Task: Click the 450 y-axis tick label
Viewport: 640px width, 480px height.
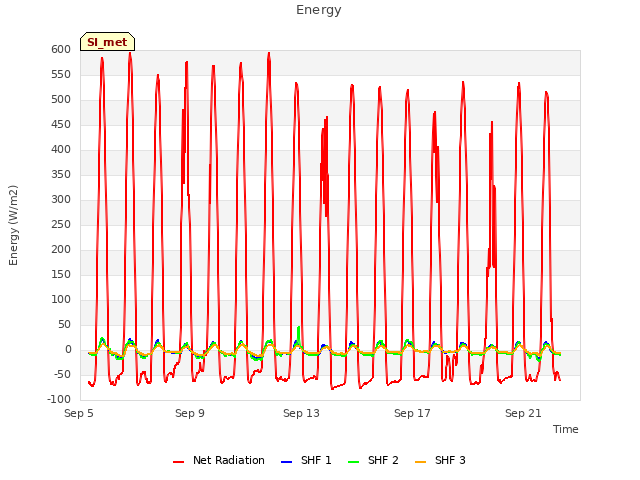Action: pos(61,125)
